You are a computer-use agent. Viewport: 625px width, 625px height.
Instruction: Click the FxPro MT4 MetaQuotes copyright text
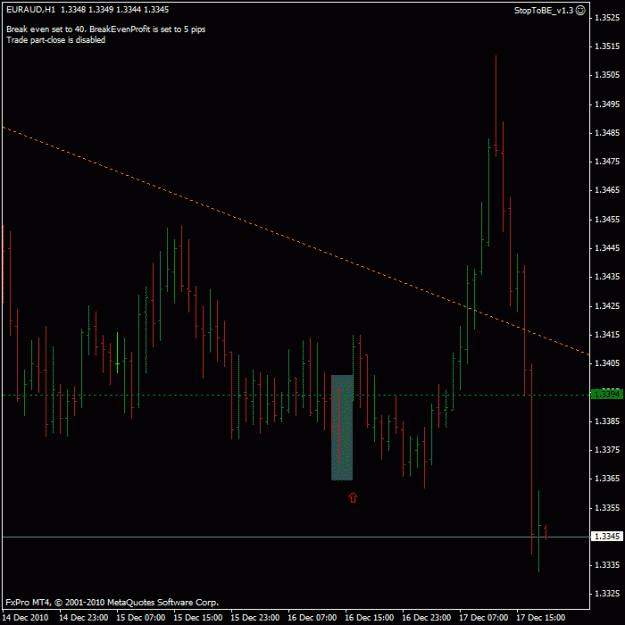(x=112, y=602)
